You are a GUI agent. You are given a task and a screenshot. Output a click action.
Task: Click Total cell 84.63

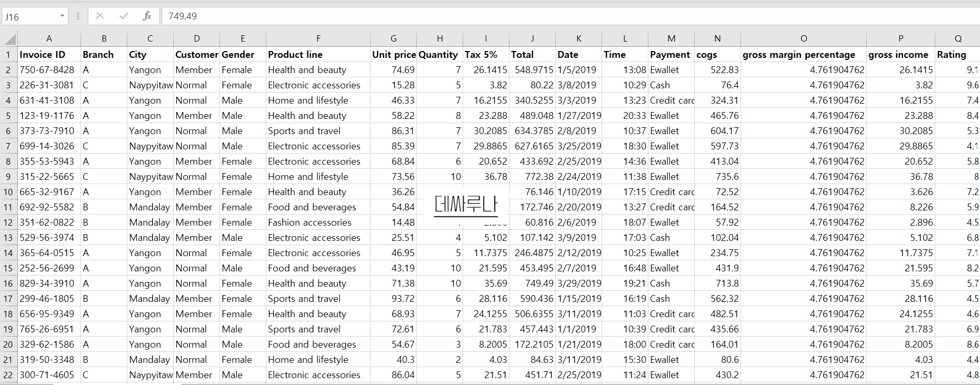click(532, 360)
